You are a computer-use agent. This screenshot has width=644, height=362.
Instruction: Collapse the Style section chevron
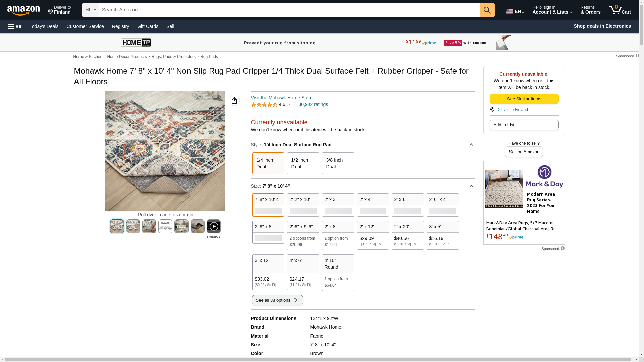click(x=471, y=145)
